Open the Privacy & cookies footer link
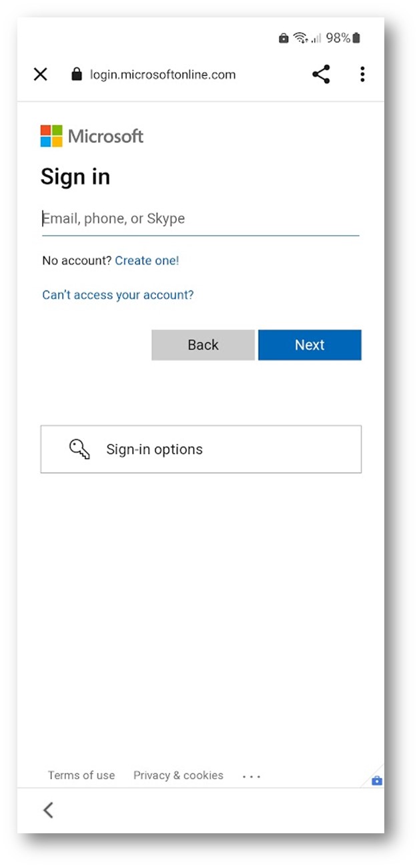 coord(178,775)
